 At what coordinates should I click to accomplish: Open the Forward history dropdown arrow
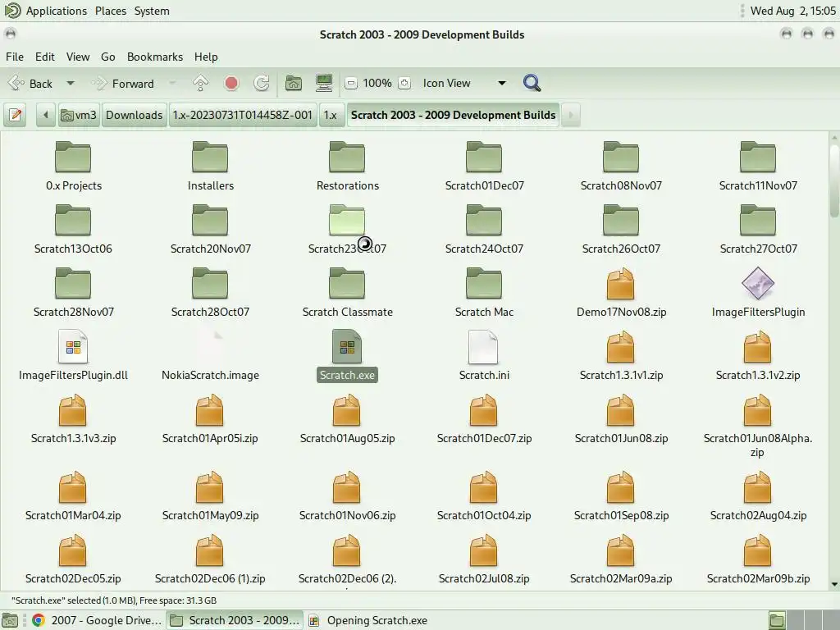click(x=172, y=83)
